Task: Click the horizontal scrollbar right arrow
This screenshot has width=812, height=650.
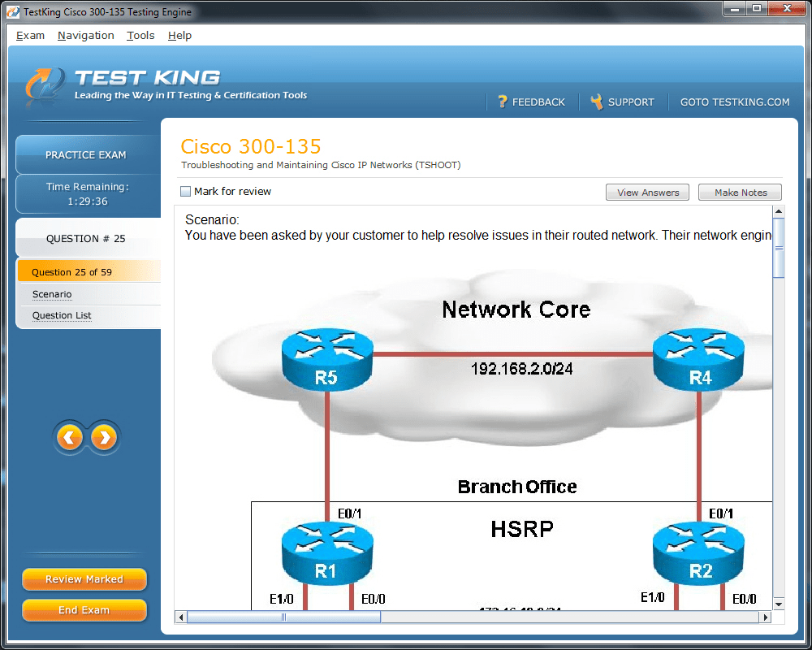Action: coord(766,617)
